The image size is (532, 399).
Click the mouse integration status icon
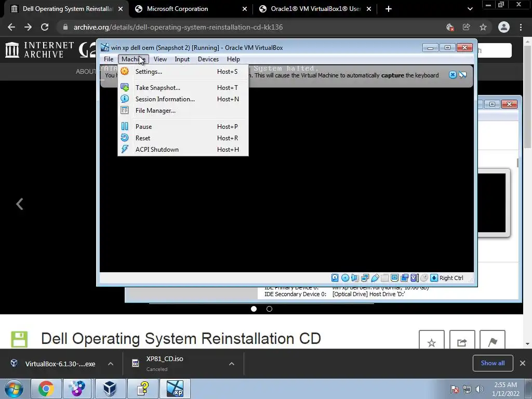click(x=424, y=278)
